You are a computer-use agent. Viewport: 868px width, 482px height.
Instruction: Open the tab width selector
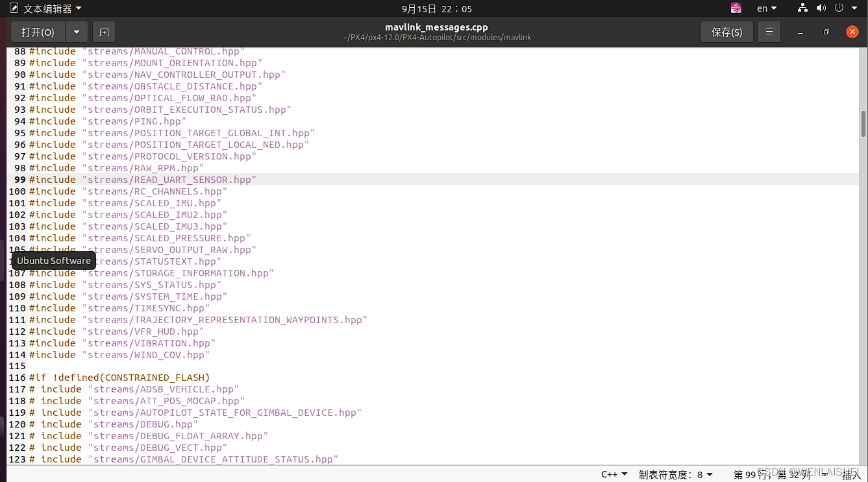coord(676,474)
